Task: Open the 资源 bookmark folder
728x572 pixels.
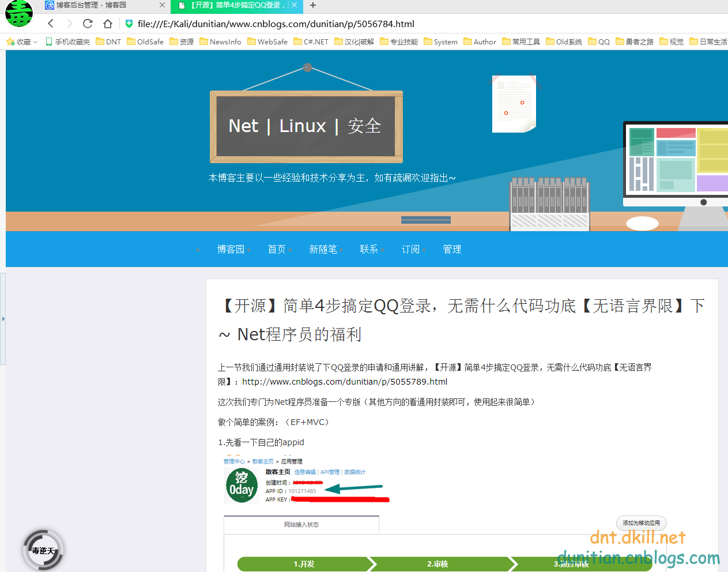Action: [182, 42]
